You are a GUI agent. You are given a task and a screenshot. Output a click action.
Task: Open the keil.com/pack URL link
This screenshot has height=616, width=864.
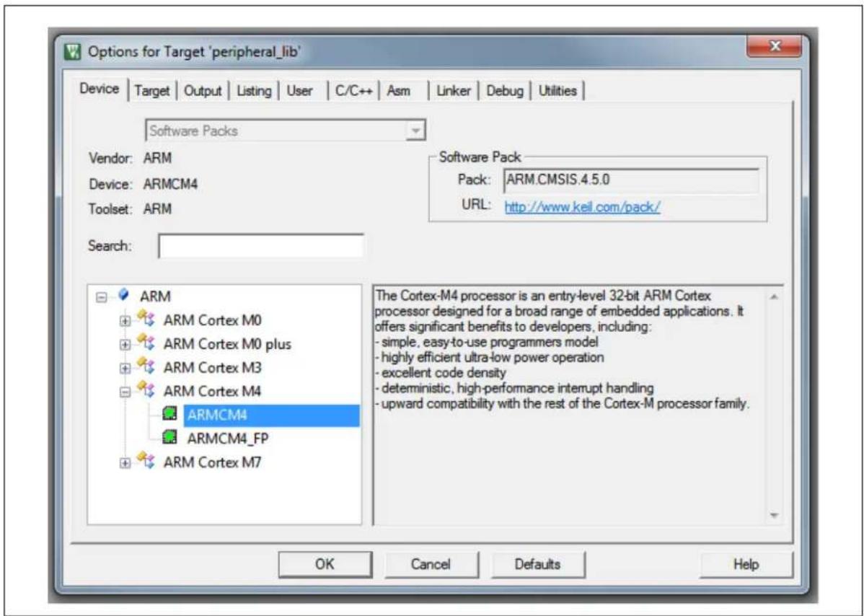(582, 207)
